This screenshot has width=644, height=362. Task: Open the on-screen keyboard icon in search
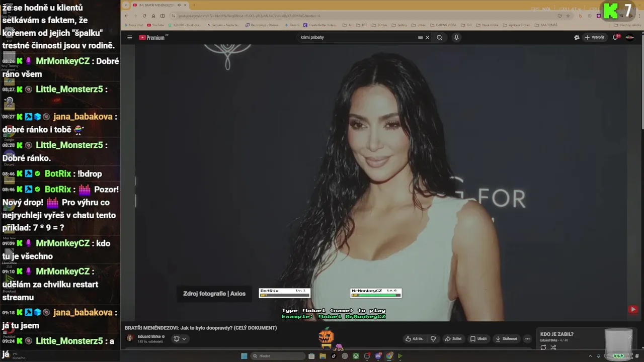[420, 38]
